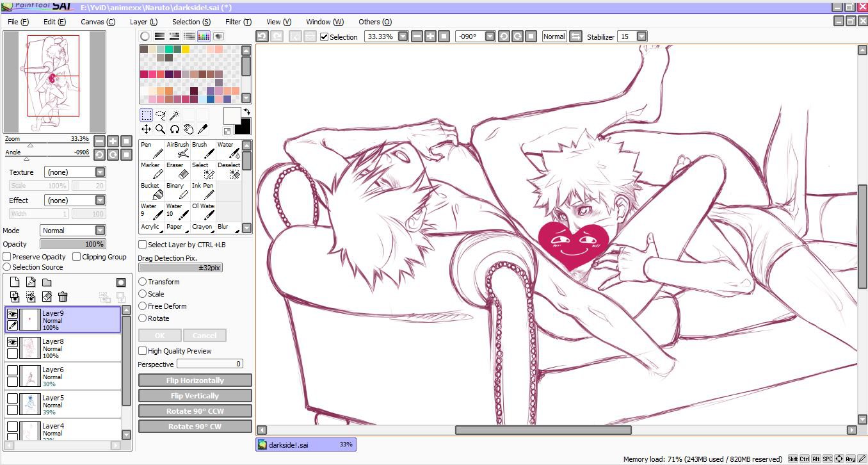Create a new normal layer
The height and width of the screenshot is (465, 868).
[x=15, y=282]
